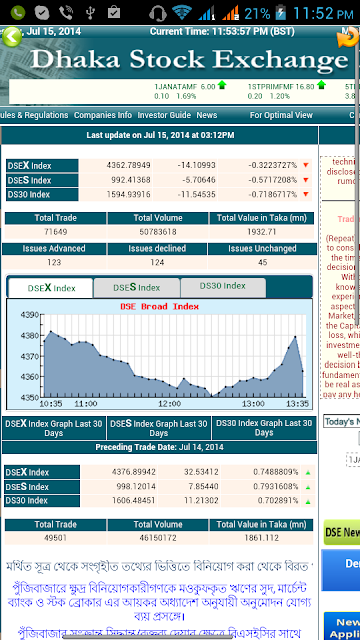Tap the DS30 Index red down arrow
Image resolution: width=360 pixels, height=640 pixels.
click(x=306, y=194)
